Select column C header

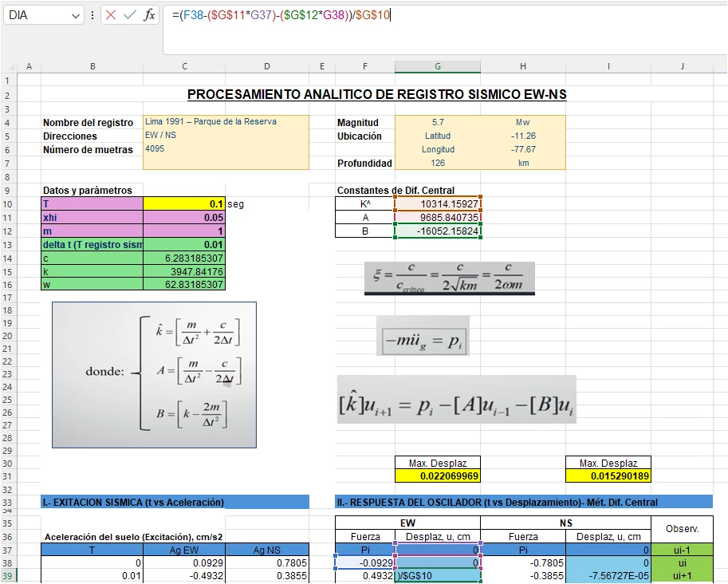184,66
